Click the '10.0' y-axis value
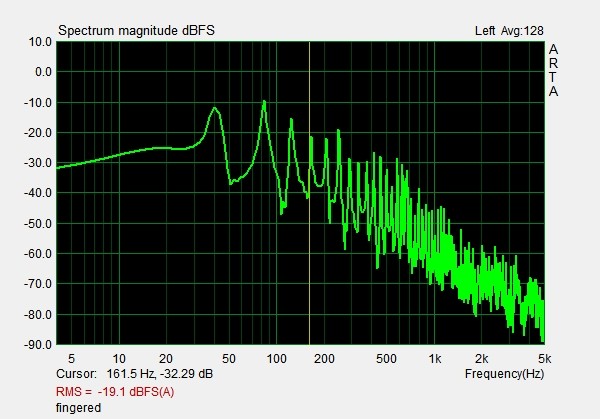Screen dimensions: 600x419 pos(40,42)
